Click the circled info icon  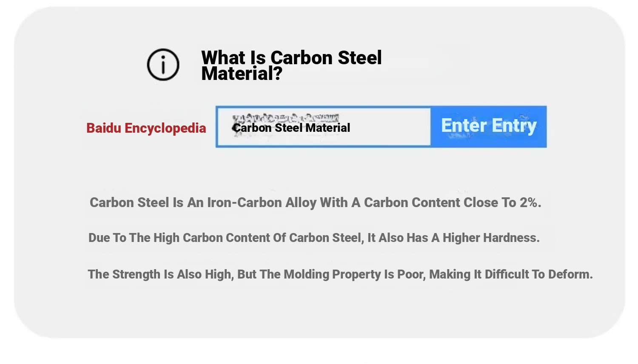coord(163,65)
